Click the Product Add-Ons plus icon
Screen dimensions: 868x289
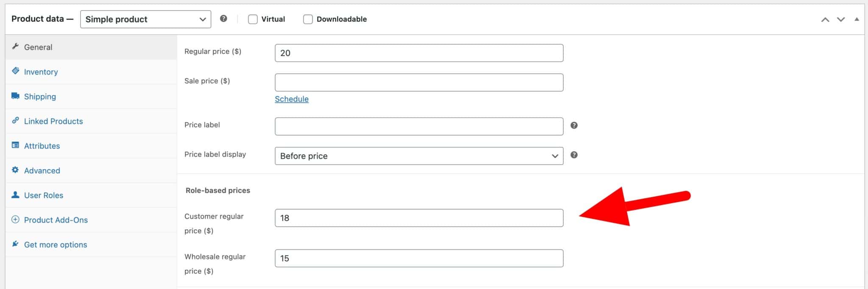[15, 220]
